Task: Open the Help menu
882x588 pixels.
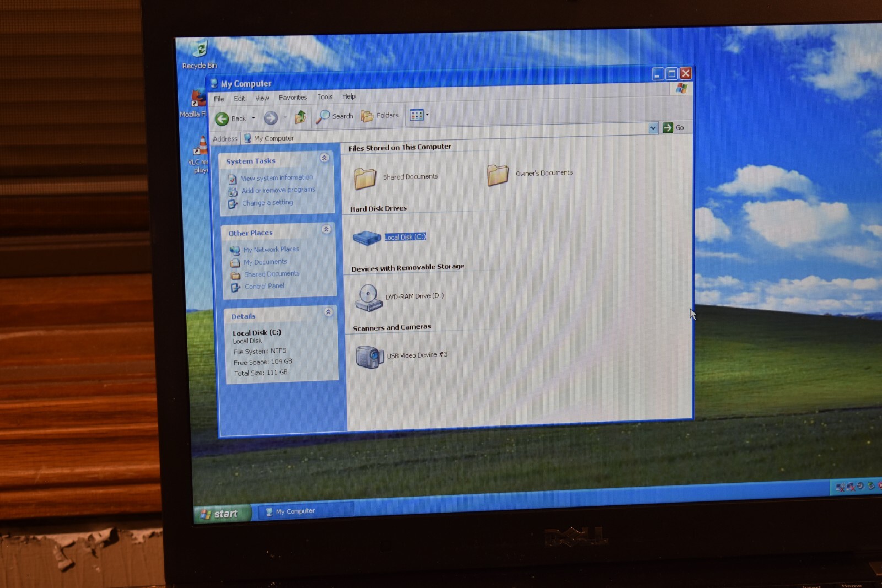Action: (x=349, y=96)
